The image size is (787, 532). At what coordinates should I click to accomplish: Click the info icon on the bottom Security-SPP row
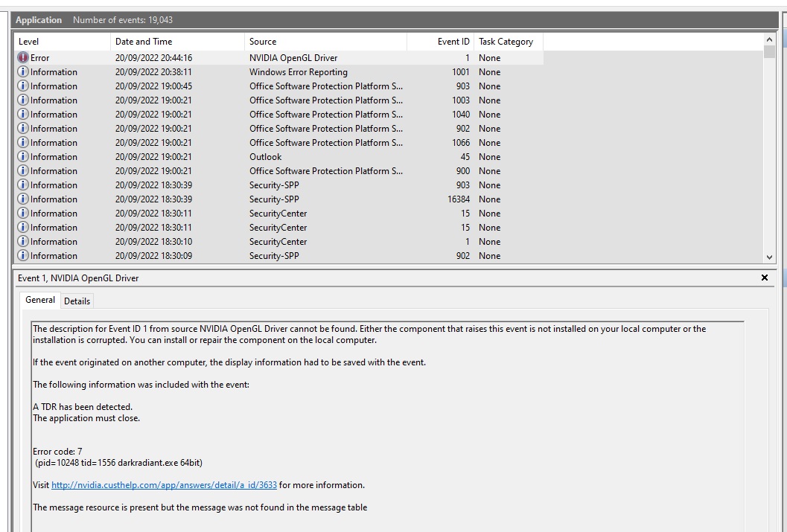[23, 256]
